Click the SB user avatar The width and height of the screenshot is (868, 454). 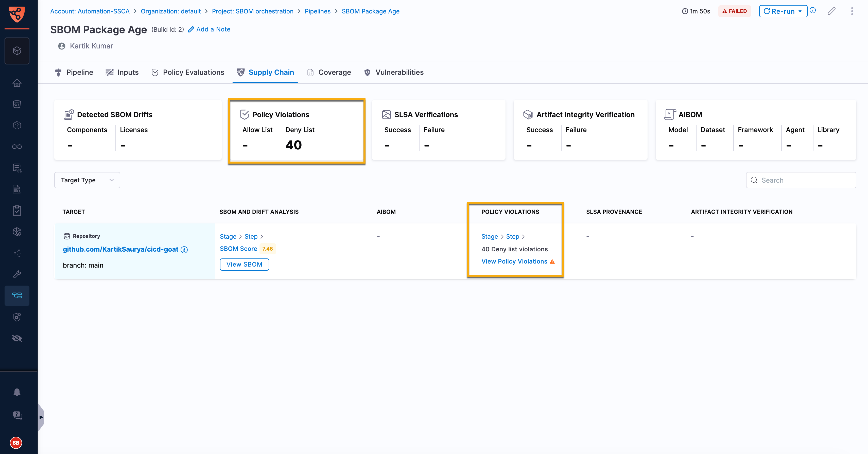pos(16,443)
